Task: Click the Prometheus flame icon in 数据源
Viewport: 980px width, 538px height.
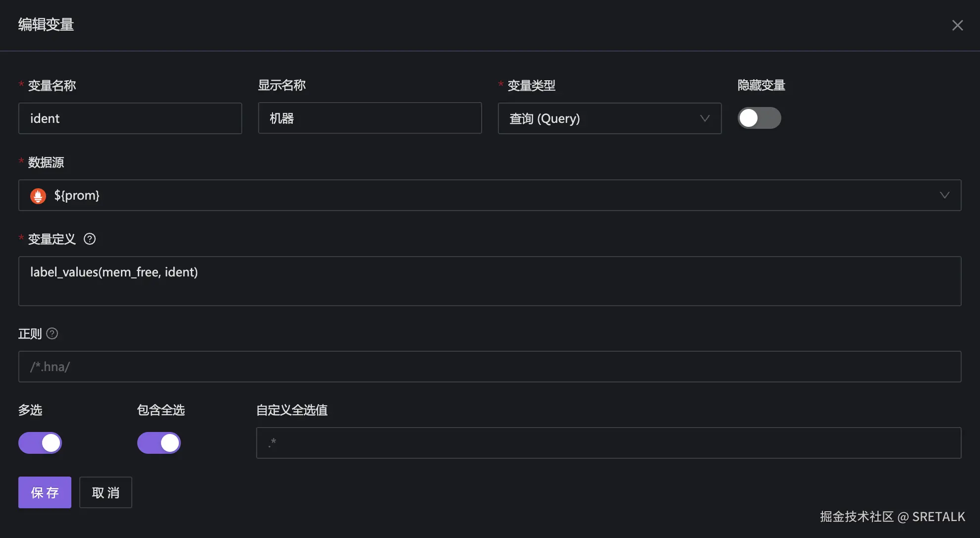Action: point(38,196)
